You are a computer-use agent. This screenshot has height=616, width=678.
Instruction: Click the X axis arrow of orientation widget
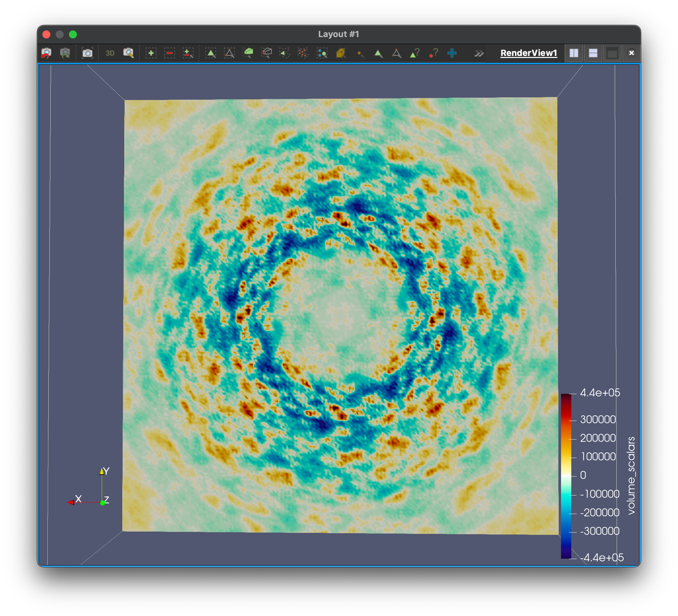pyautogui.click(x=71, y=502)
